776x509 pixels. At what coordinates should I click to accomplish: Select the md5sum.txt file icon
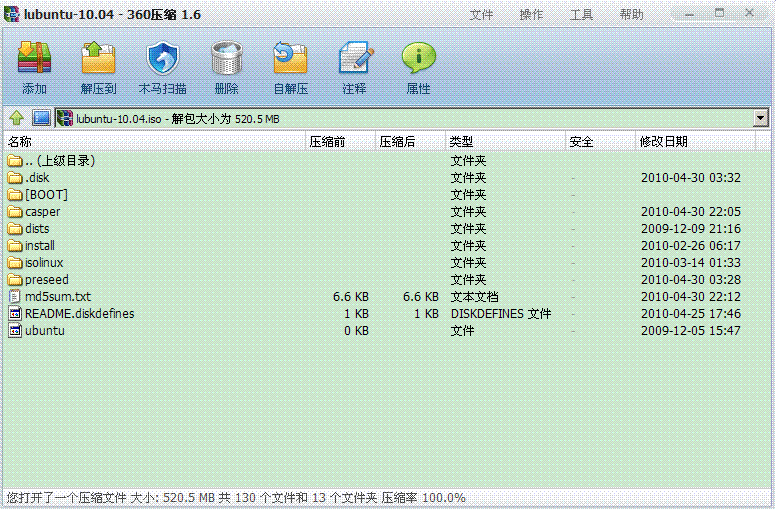tap(15, 297)
